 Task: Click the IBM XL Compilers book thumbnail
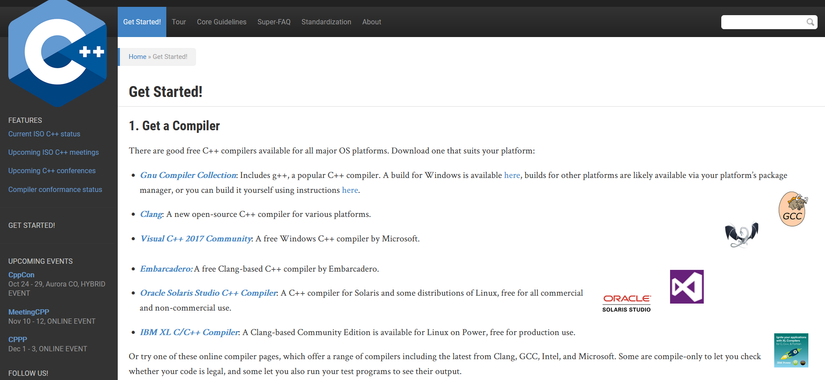791,350
